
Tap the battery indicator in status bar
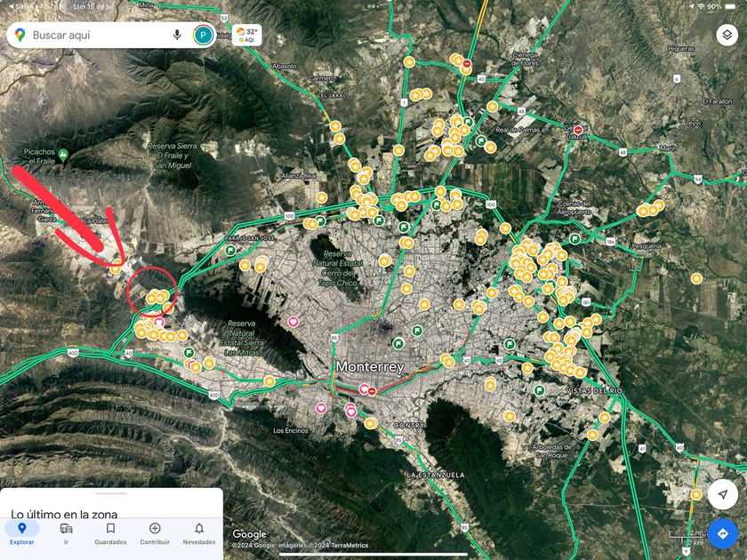pos(730,7)
